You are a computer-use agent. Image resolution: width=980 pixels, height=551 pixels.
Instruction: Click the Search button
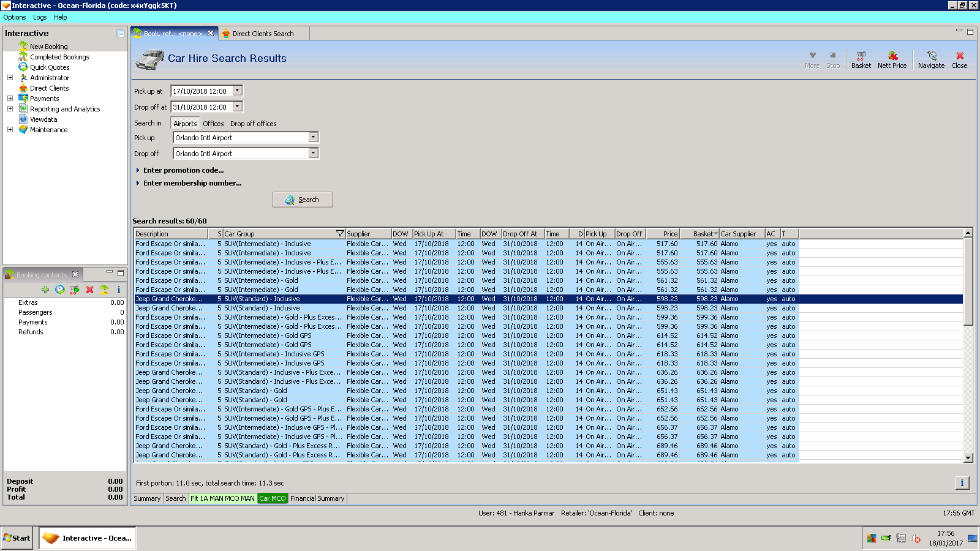pyautogui.click(x=303, y=200)
